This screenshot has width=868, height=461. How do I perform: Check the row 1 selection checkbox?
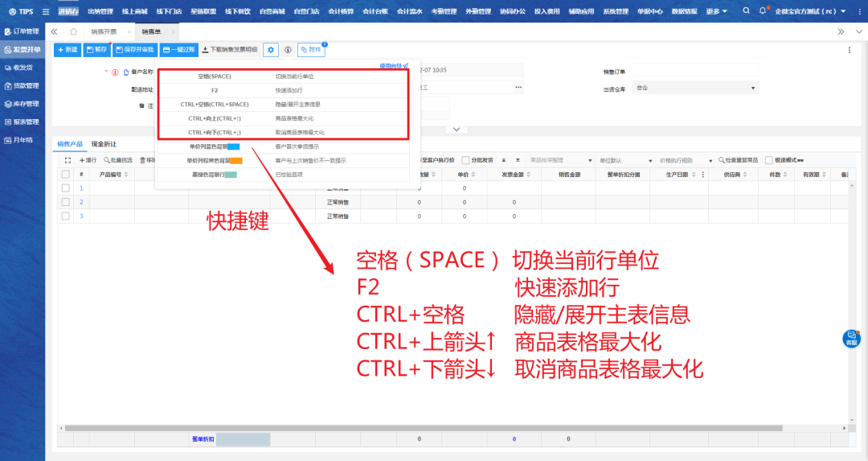66,188
